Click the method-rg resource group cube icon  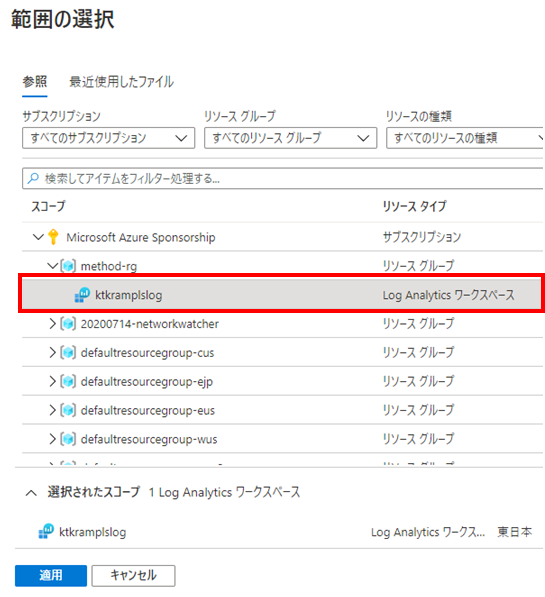click(x=68, y=266)
